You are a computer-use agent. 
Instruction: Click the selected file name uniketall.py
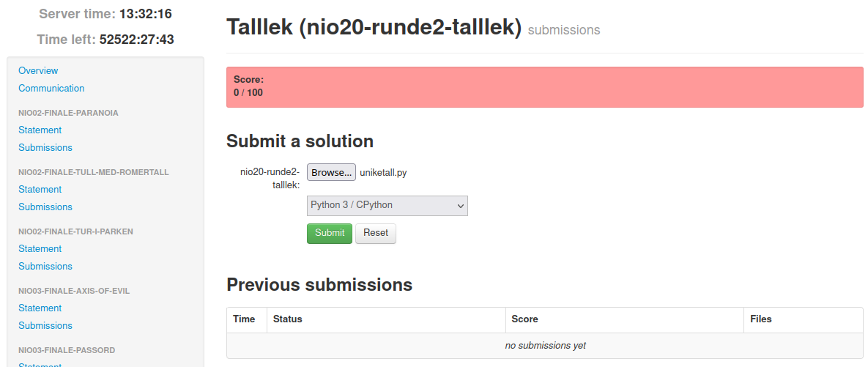383,173
